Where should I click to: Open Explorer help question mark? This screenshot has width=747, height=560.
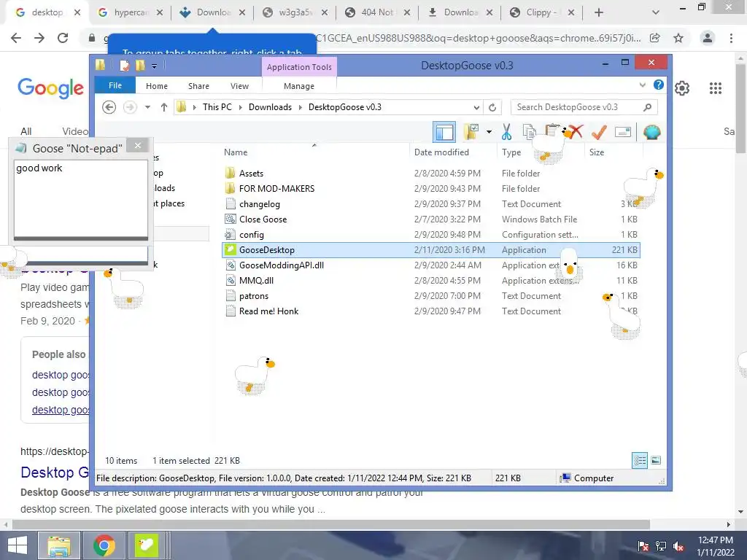pos(659,85)
